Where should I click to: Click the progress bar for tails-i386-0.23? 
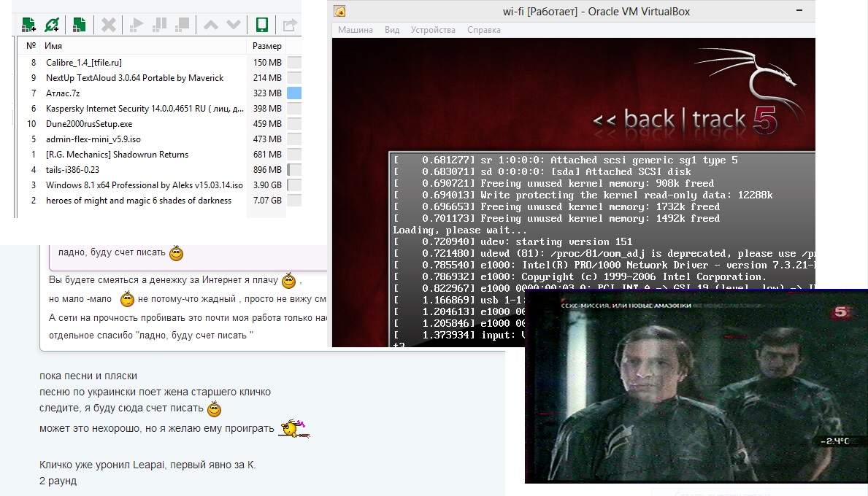[x=294, y=170]
